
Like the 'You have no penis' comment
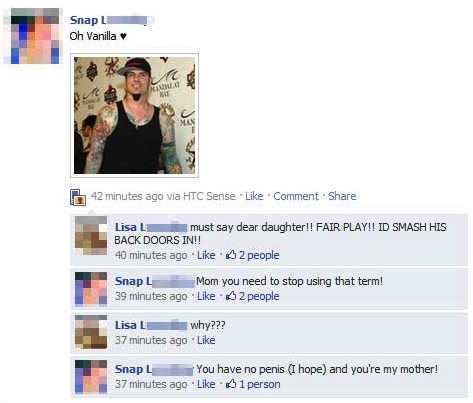[206, 384]
